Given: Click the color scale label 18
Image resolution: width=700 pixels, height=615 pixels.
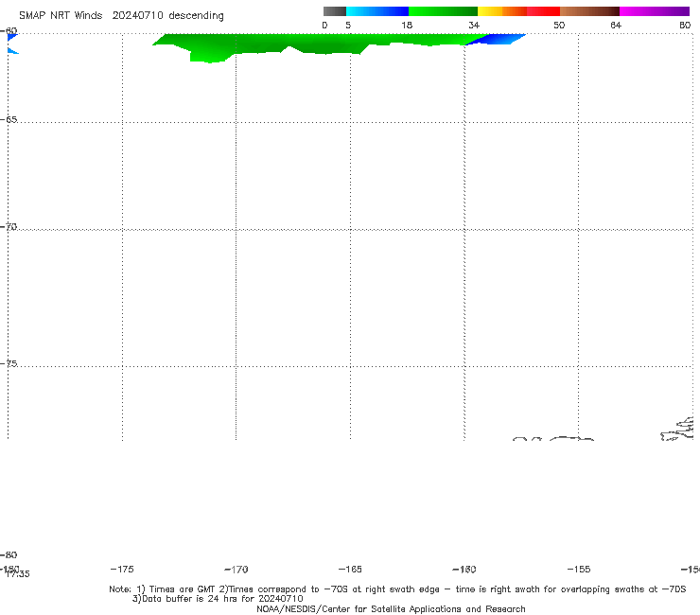Looking at the screenshot, I should tap(407, 26).
